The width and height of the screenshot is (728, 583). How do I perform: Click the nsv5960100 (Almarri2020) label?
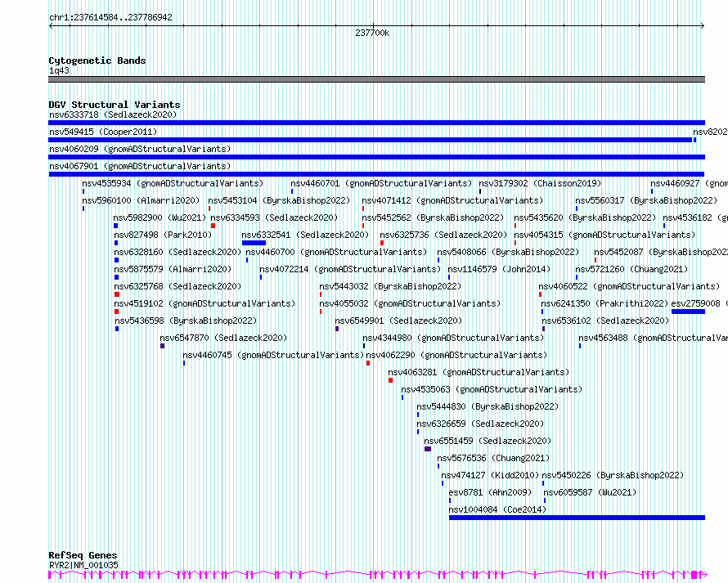(x=141, y=200)
